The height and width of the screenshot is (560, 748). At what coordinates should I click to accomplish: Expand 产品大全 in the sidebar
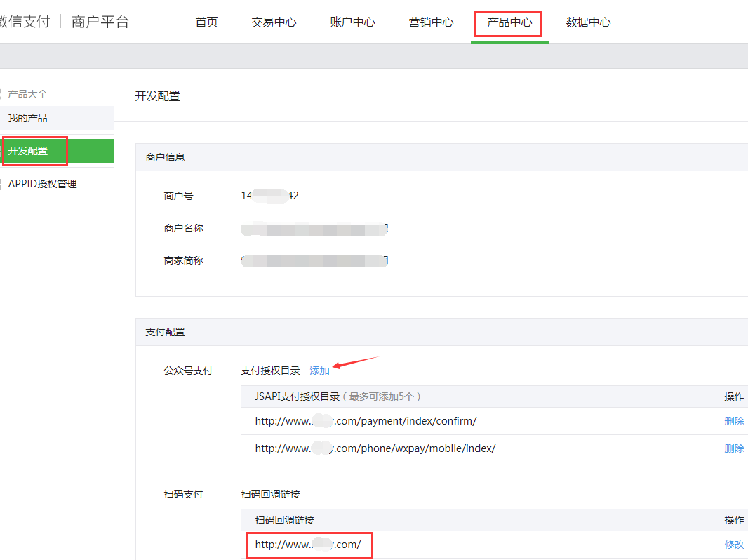(27, 94)
